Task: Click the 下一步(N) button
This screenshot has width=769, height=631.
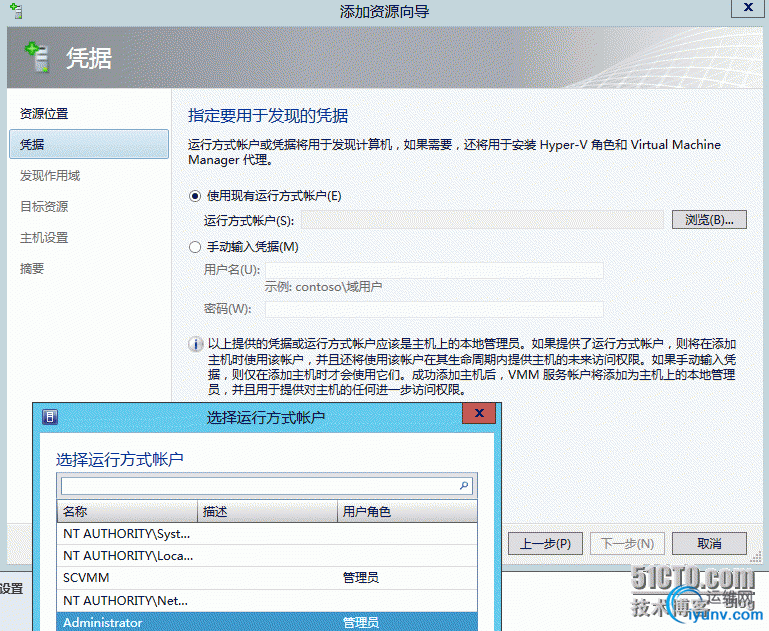Action: pyautogui.click(x=627, y=543)
